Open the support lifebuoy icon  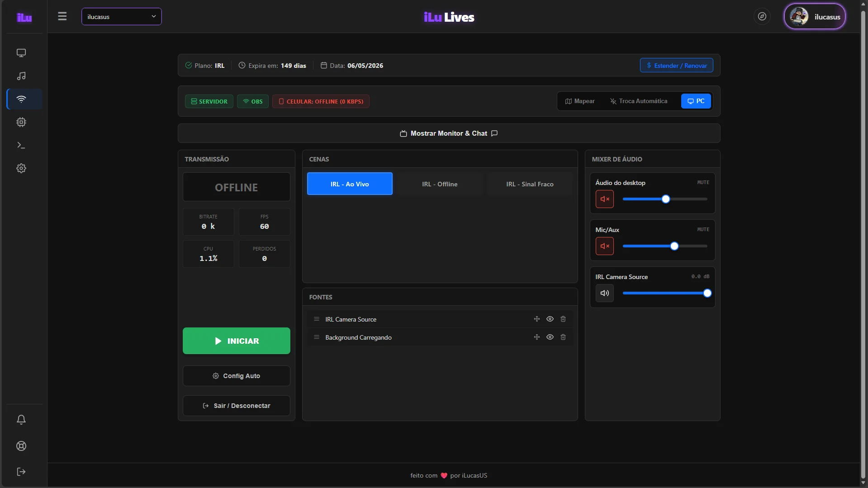[x=21, y=446]
